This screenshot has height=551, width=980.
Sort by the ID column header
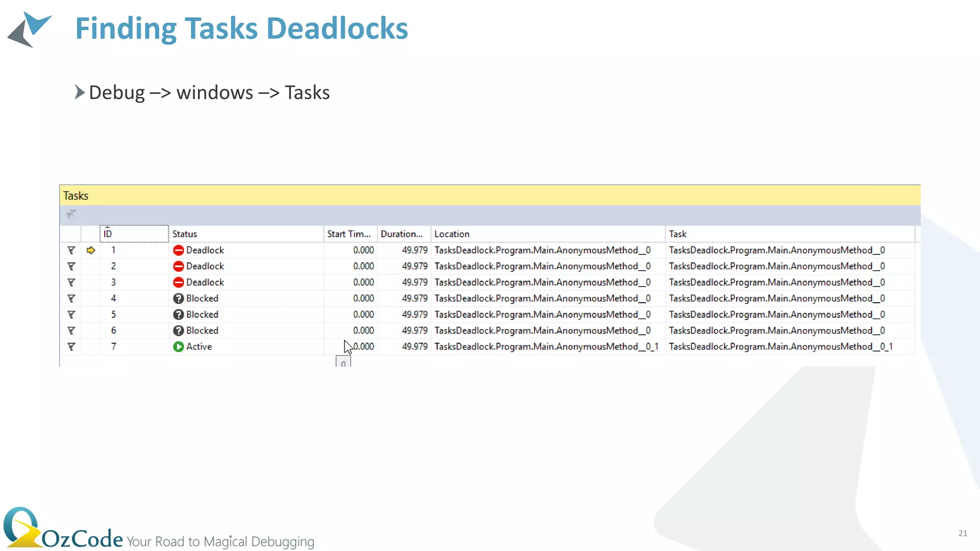(134, 234)
